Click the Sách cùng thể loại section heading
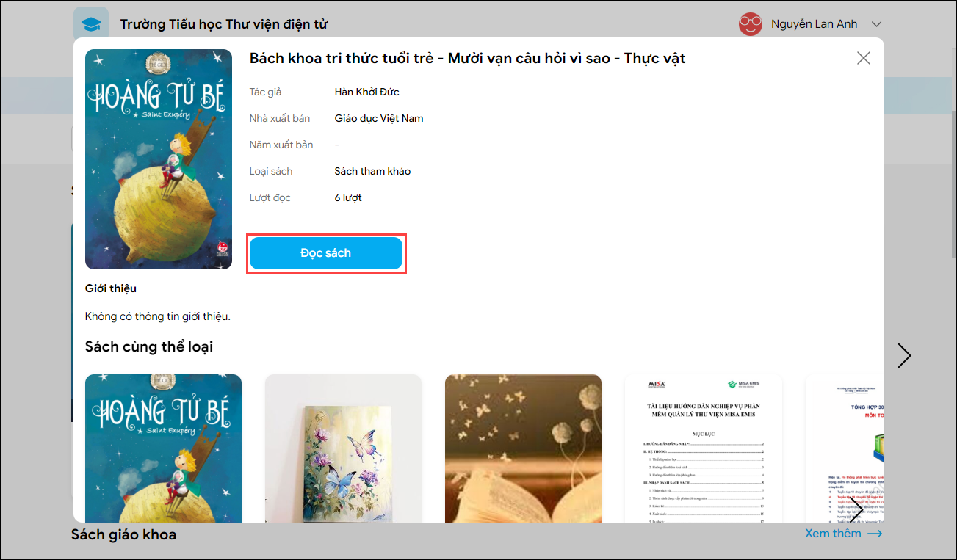957x560 pixels. (x=149, y=346)
